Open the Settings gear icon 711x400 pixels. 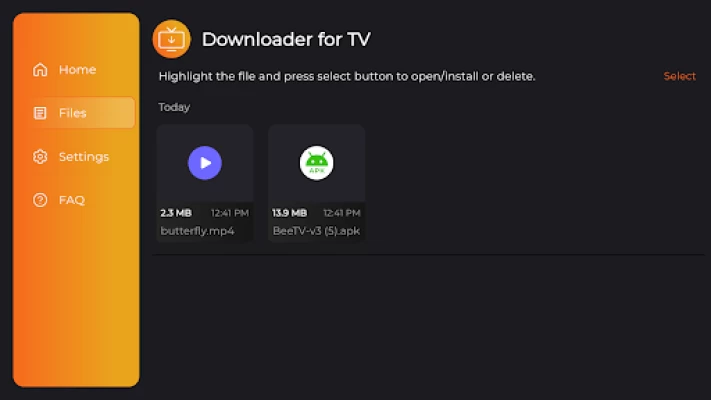click(40, 156)
